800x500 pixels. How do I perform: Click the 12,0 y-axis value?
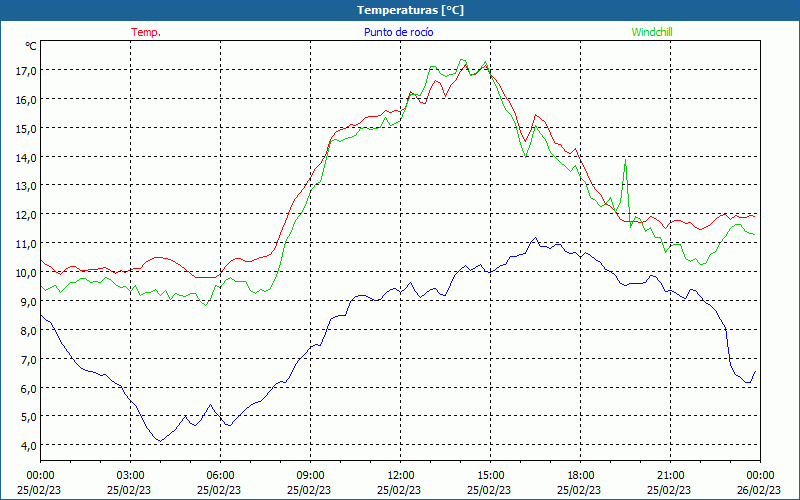[26, 215]
